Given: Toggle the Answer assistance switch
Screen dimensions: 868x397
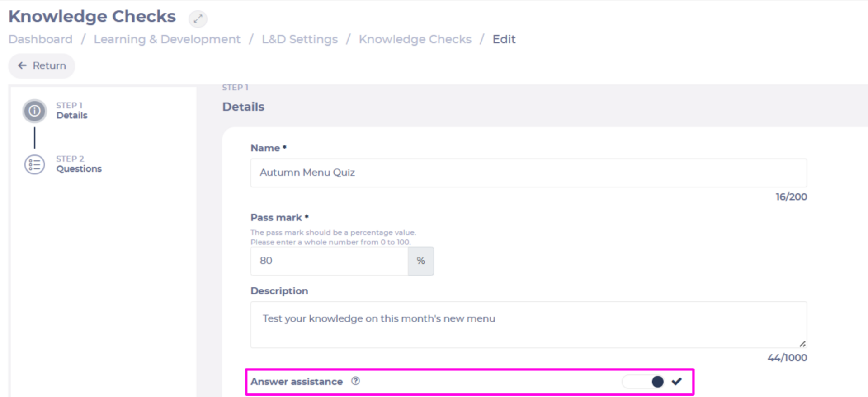Looking at the screenshot, I should tap(643, 382).
